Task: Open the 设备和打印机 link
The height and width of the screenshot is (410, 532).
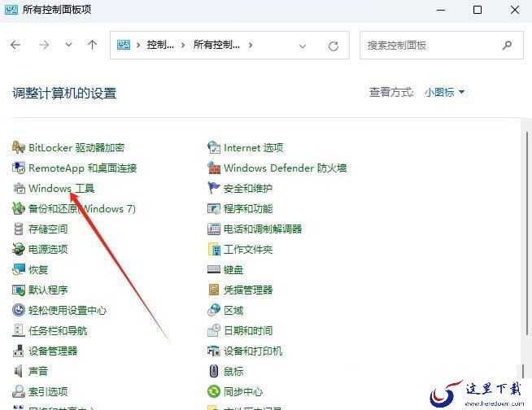Action: pyautogui.click(x=253, y=351)
